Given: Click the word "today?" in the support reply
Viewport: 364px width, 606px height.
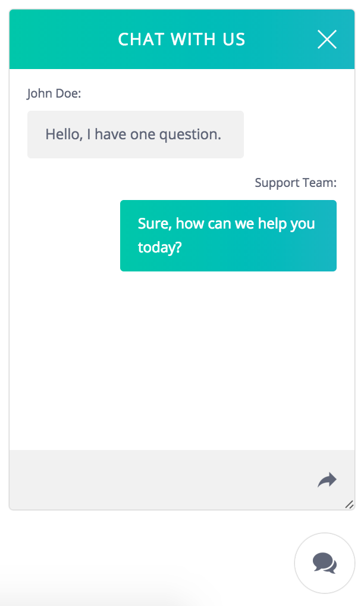Looking at the screenshot, I should (x=159, y=247).
